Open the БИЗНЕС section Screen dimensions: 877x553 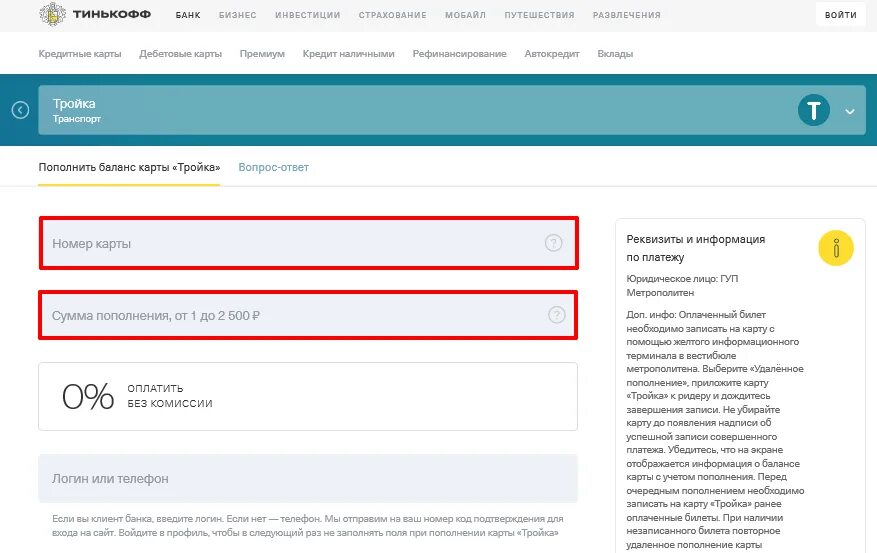coord(238,15)
